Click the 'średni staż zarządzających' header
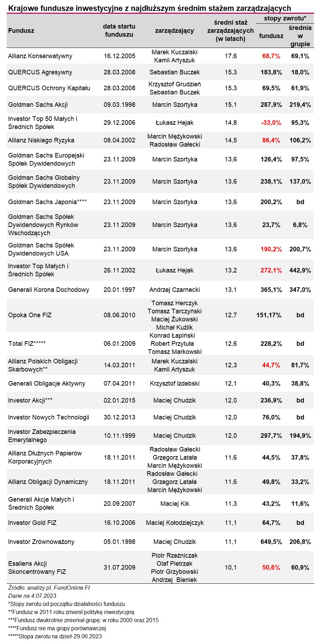The height and width of the screenshot is (644, 324). 231,31
